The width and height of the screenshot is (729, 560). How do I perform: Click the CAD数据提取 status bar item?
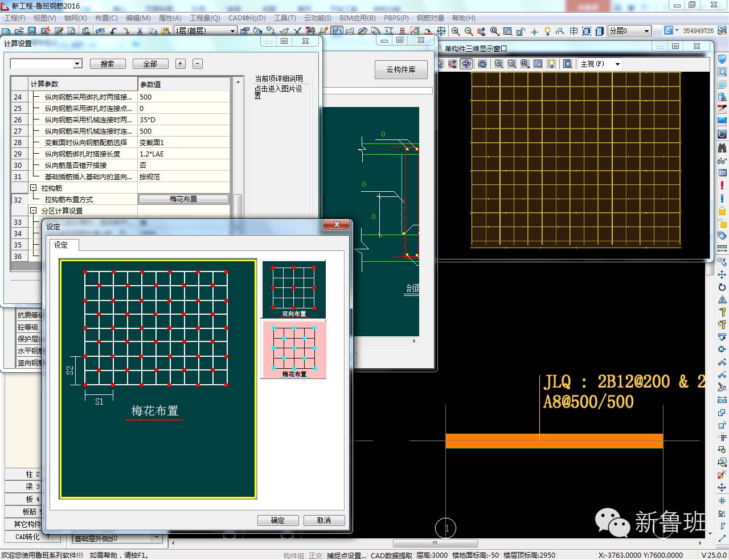392,555
